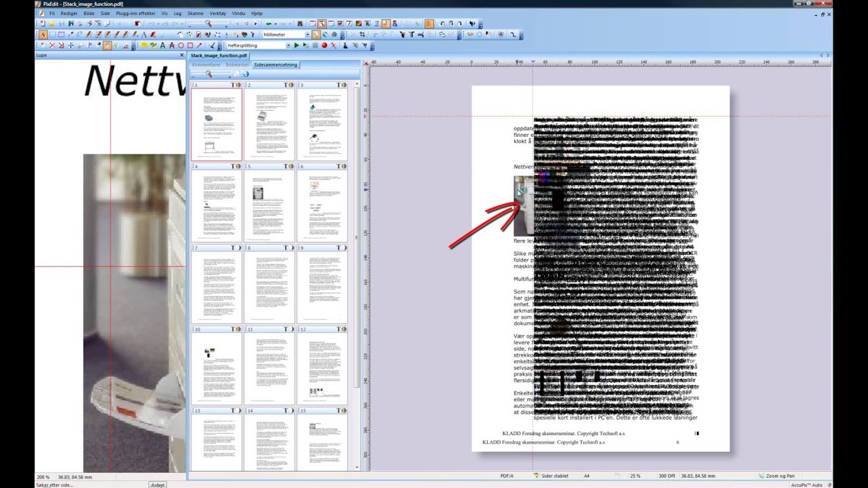Image resolution: width=868 pixels, height=488 pixels.
Task: Select the yellow note annotation tool
Action: tap(144, 45)
